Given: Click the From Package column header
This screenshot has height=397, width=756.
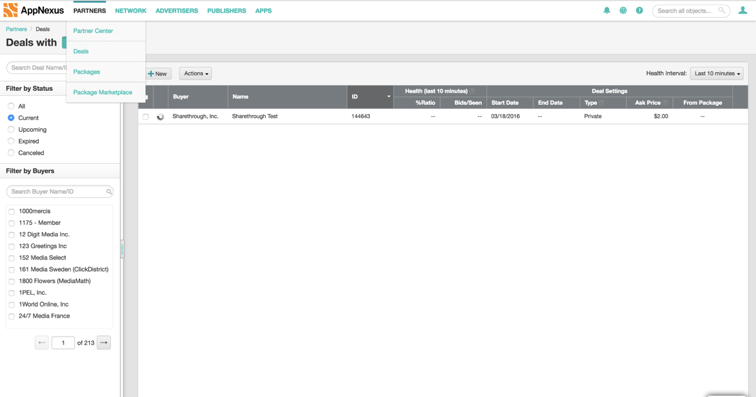Looking at the screenshot, I should (702, 103).
